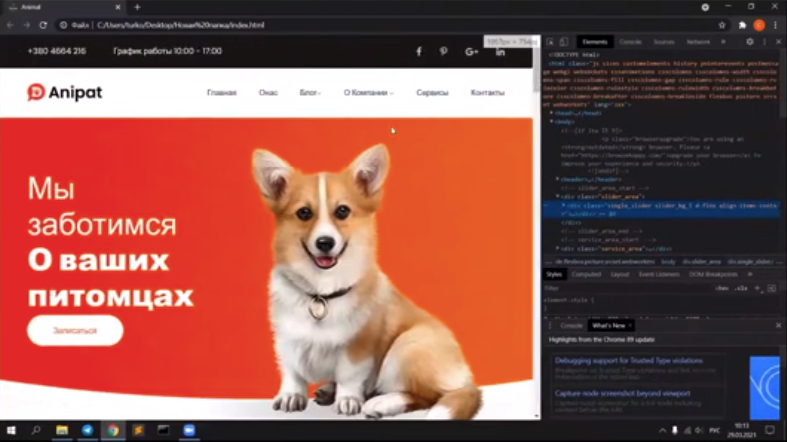
Task: Open the О Компании dropdown menu
Action: (368, 93)
